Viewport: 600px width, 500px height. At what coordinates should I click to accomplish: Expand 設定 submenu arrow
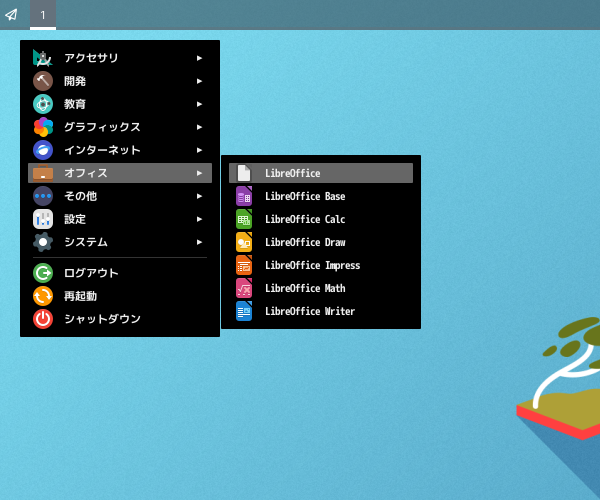pyautogui.click(x=199, y=219)
